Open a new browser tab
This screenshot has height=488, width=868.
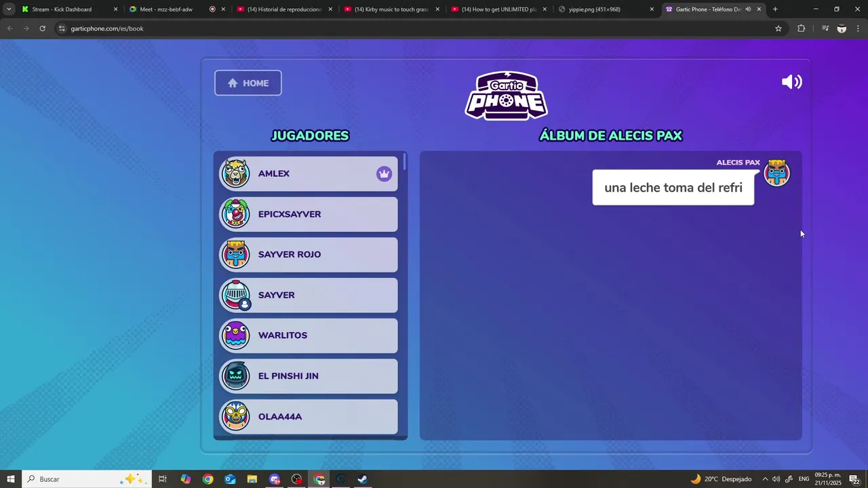pyautogui.click(x=775, y=9)
